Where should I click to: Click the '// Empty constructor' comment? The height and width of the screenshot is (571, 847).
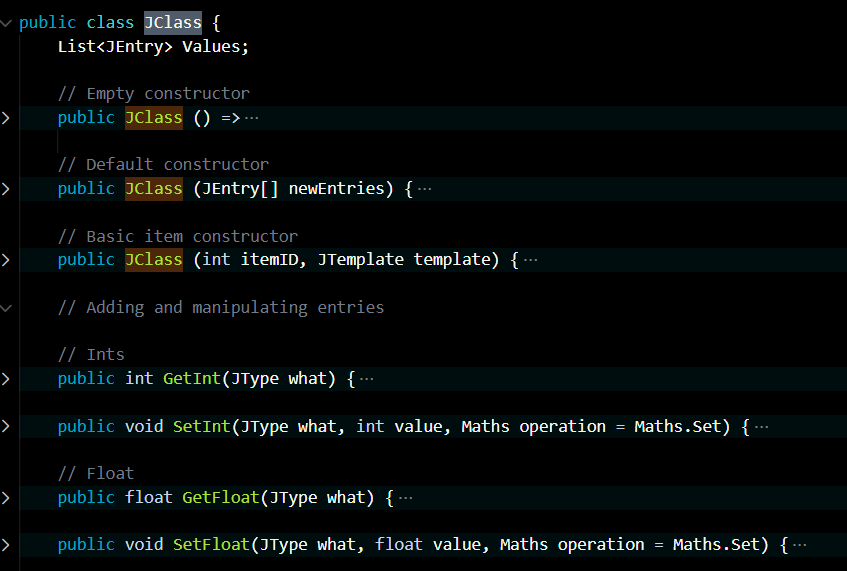[153, 94]
